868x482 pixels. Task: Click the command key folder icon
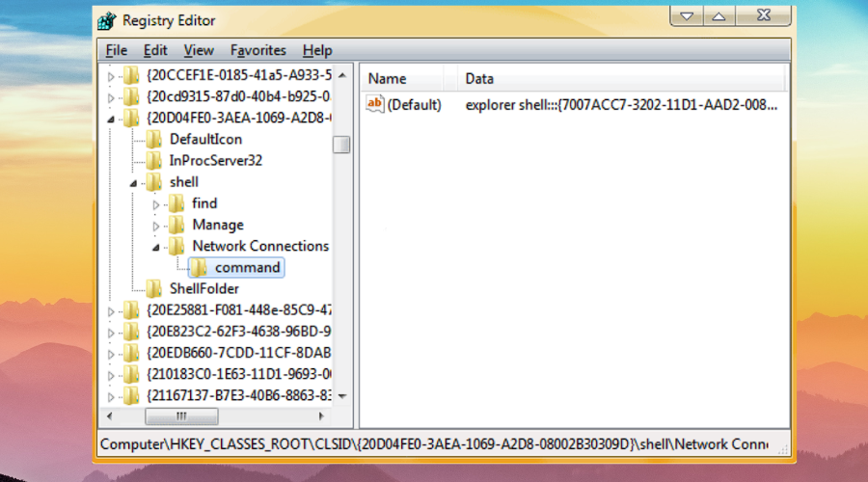[x=198, y=267]
